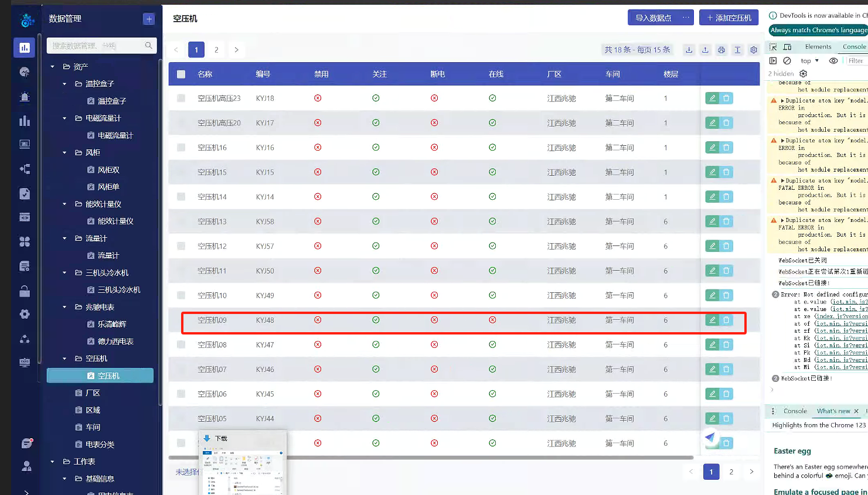Screen dimensions: 868x495
Task: Click the 下载 download popup thumbnail
Action: [x=243, y=463]
